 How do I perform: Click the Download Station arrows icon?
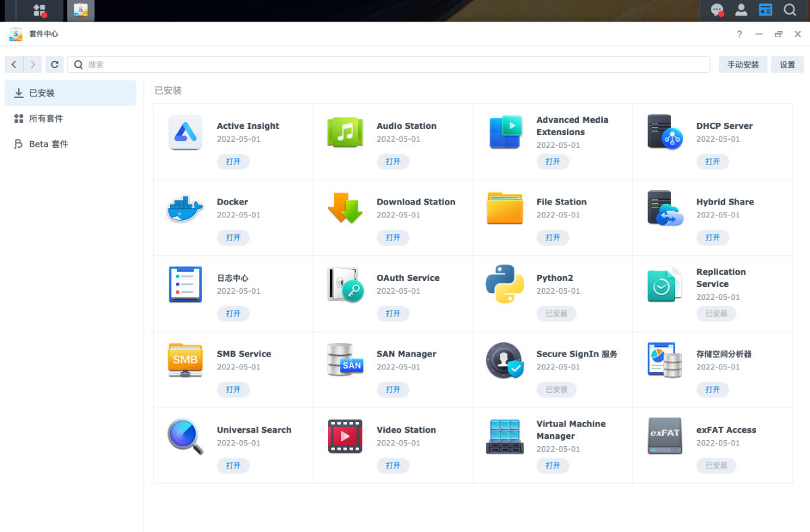pos(345,208)
